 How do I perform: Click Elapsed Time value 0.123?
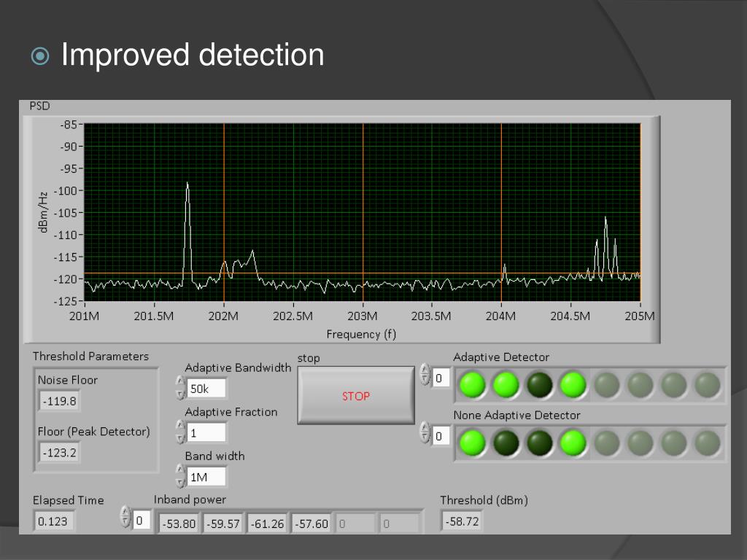[x=53, y=521]
